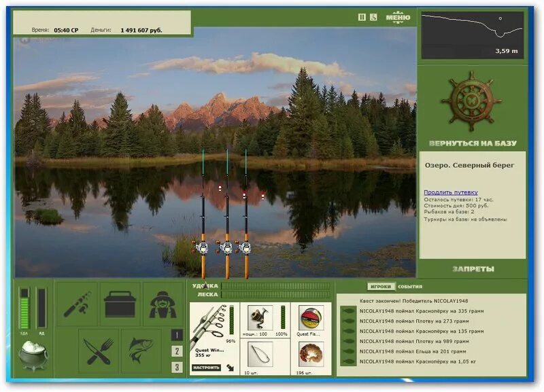Screen dimensions: 544x392
Task: Click the ship's wheel icon
Action: click(471, 101)
